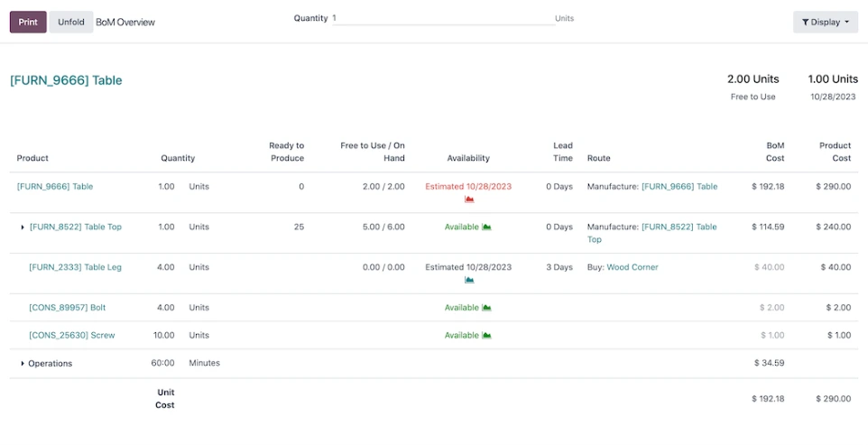Expand the Table Top sub-components
The image size is (868, 445).
pos(23,227)
